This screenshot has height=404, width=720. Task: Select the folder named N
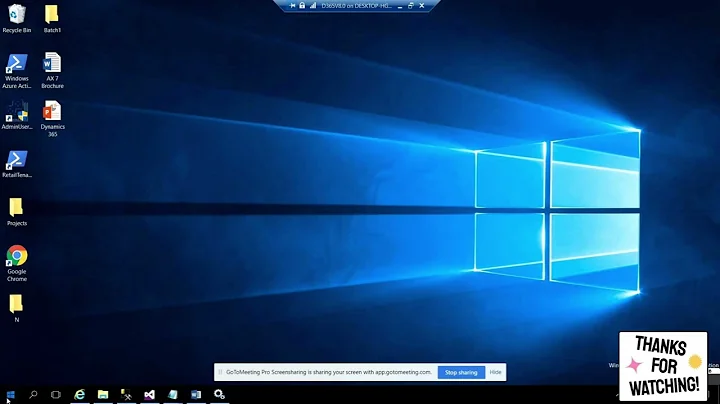(17, 309)
